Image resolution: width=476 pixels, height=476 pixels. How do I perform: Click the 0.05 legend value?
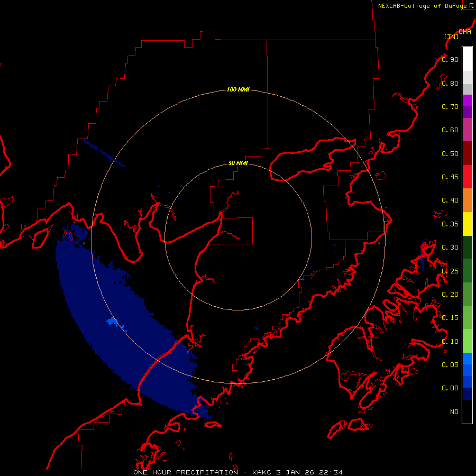pyautogui.click(x=450, y=364)
